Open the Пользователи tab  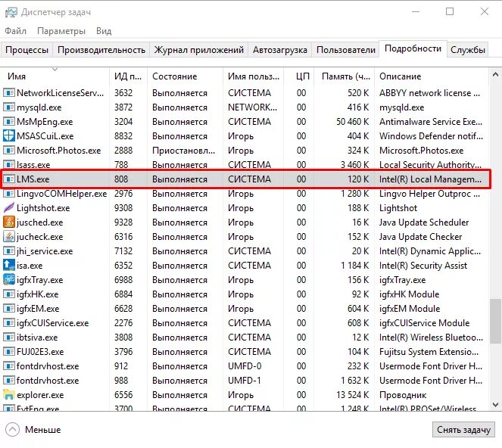point(346,50)
